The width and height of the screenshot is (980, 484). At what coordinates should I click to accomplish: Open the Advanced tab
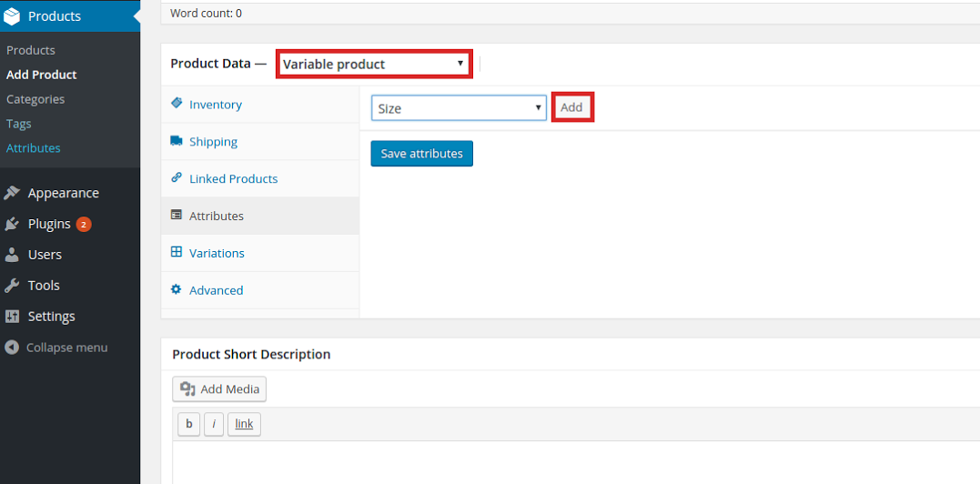[260, 290]
